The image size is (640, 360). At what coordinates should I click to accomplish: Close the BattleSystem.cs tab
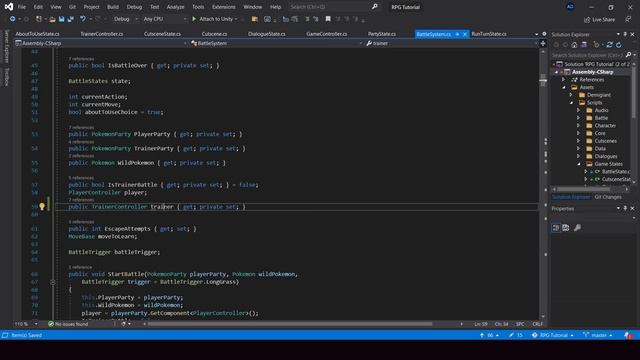point(464,34)
